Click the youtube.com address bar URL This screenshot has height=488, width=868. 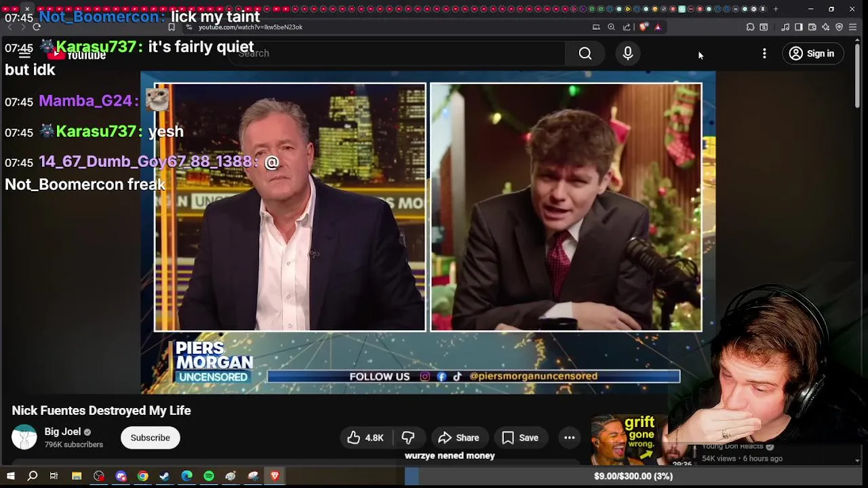coord(250,27)
